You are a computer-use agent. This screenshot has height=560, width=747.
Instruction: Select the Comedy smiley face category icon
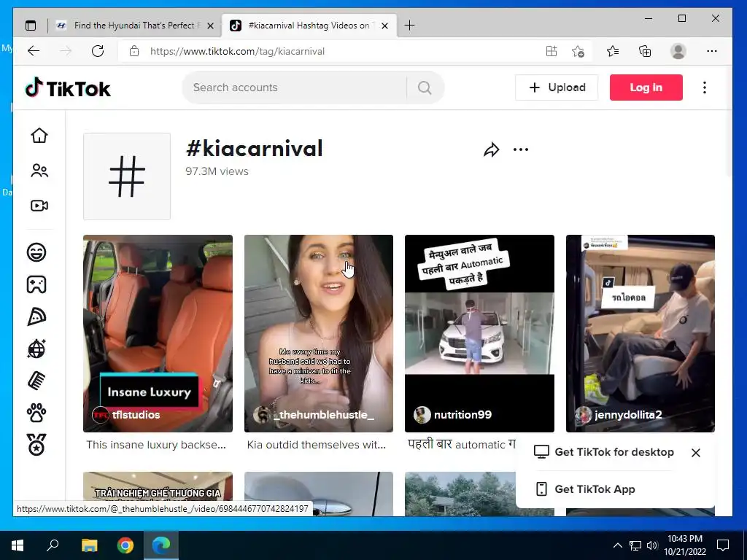(36, 252)
